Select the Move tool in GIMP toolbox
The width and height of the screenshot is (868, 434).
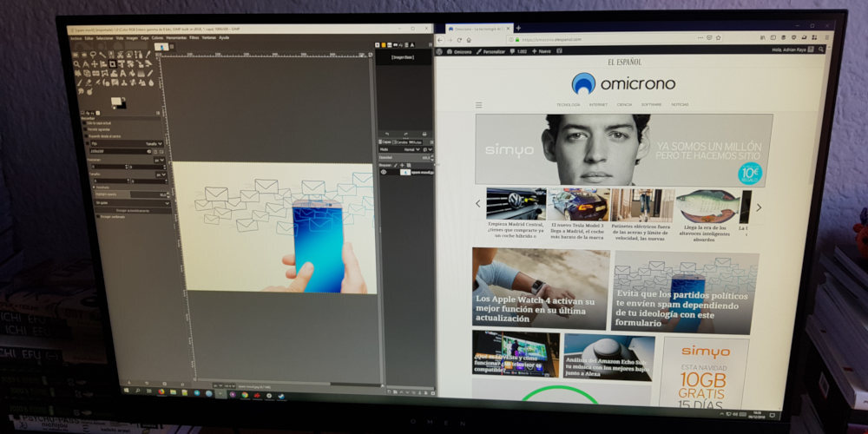(x=95, y=63)
